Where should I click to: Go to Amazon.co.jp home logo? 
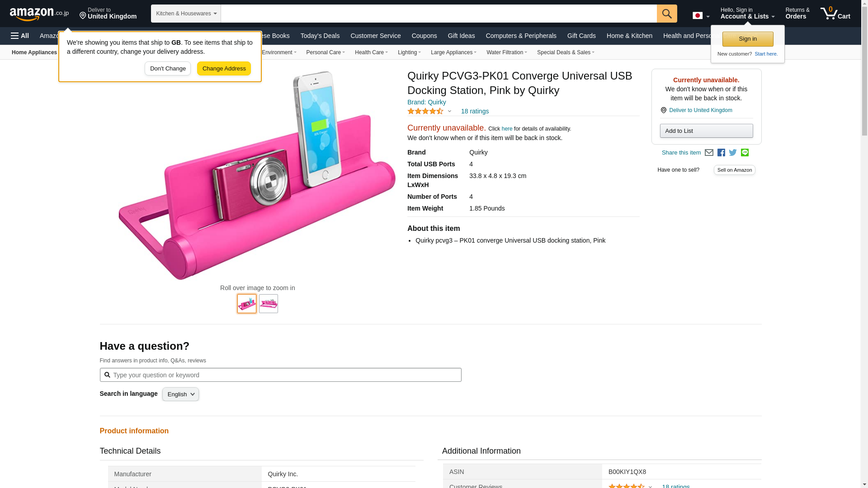coord(39,14)
